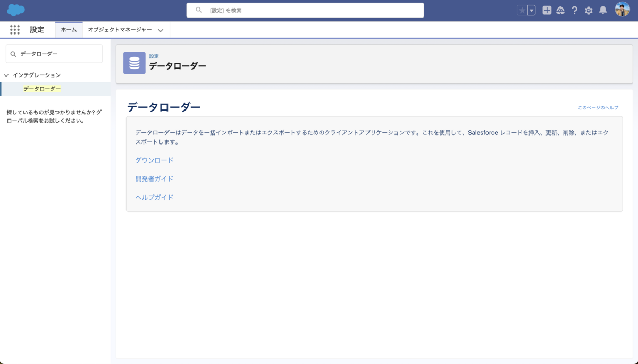Open the notifications bell
The height and width of the screenshot is (364, 638).
tap(603, 10)
